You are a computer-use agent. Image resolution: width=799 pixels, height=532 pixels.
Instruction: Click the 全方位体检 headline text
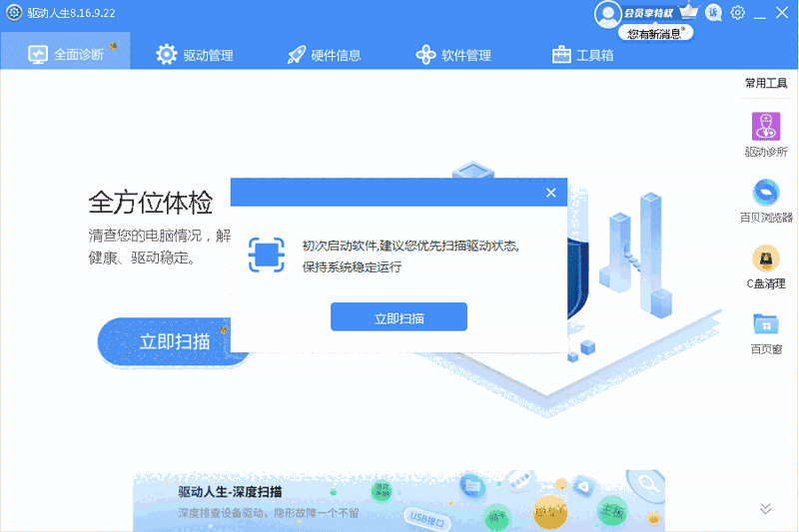click(151, 202)
